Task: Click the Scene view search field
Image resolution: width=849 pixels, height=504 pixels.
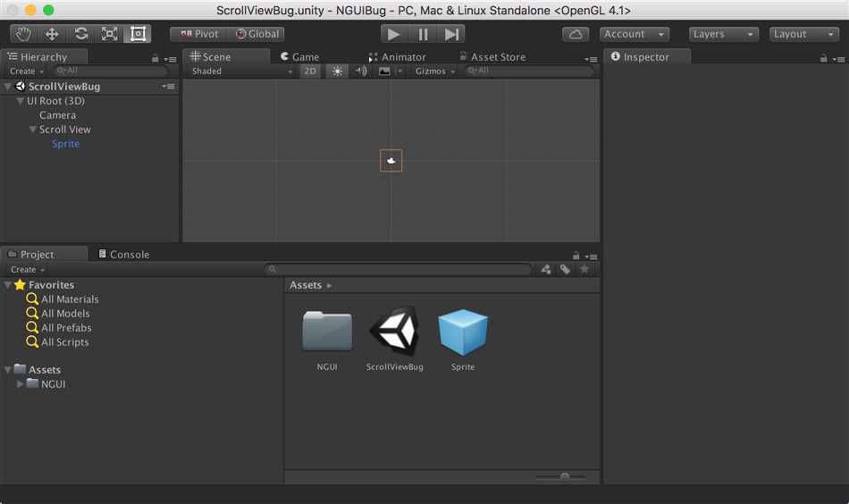Action: pyautogui.click(x=528, y=71)
